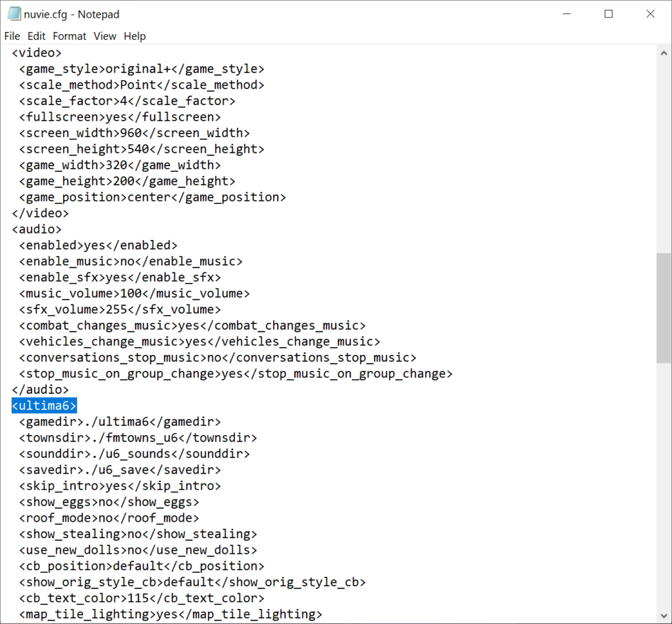Screen dimensions: 672x624
Task: Click the scale_method Point line
Action: [142, 85]
